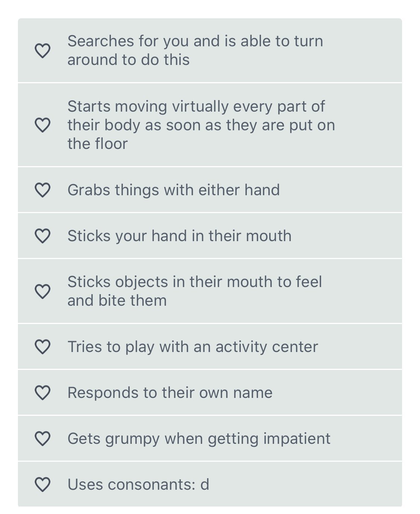The height and width of the screenshot is (514, 420).
Task: Heart the 'Gets grumpy when getting impatient' entry
Action: [42, 439]
